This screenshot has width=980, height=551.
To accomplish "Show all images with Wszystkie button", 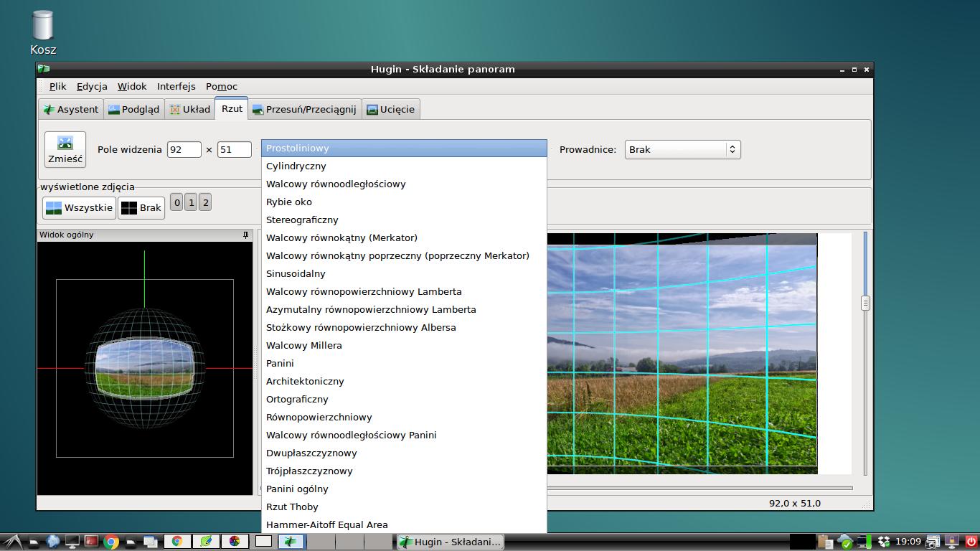I will point(79,207).
